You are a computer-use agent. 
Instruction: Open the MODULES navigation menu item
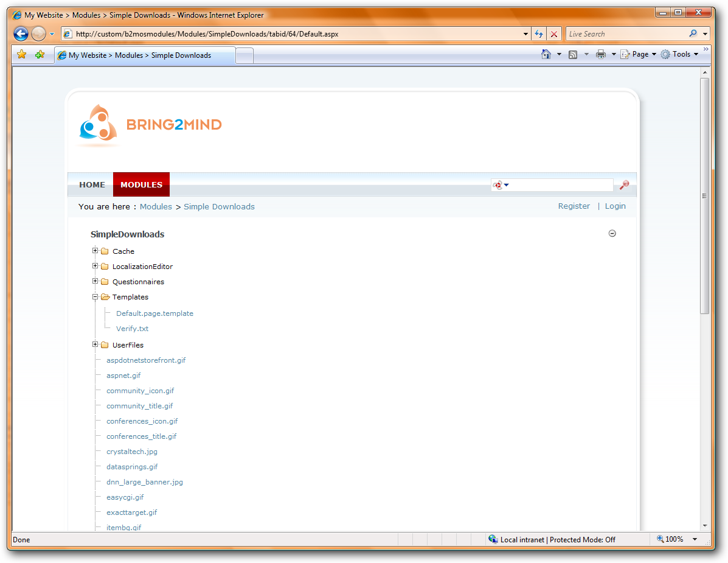pos(142,185)
